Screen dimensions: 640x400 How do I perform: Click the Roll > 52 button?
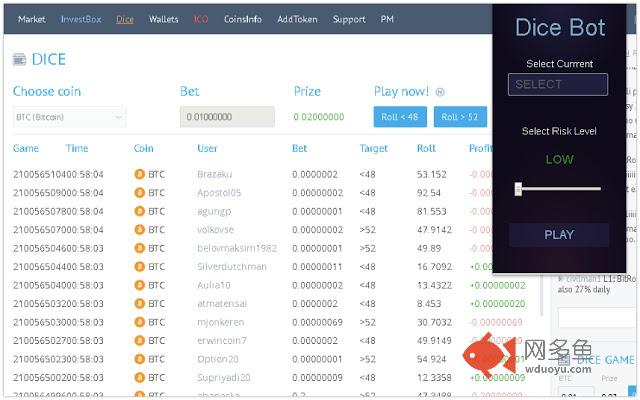point(460,117)
